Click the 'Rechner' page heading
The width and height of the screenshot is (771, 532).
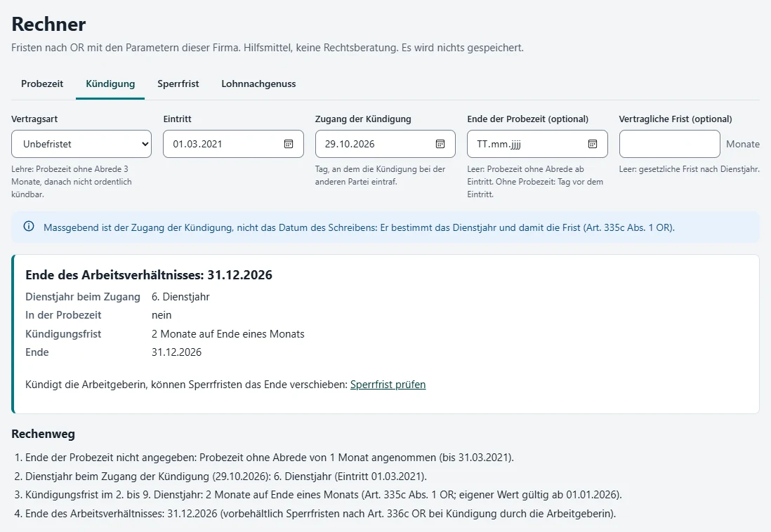point(48,24)
